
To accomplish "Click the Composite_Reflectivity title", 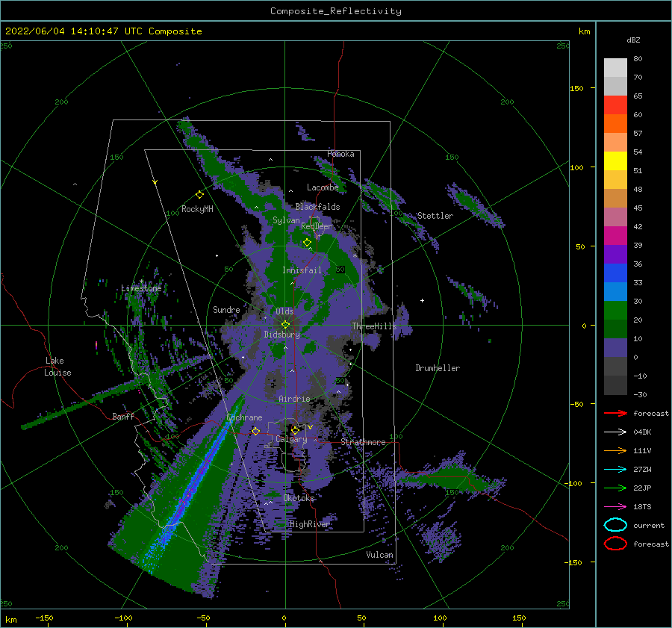I will [x=335, y=11].
